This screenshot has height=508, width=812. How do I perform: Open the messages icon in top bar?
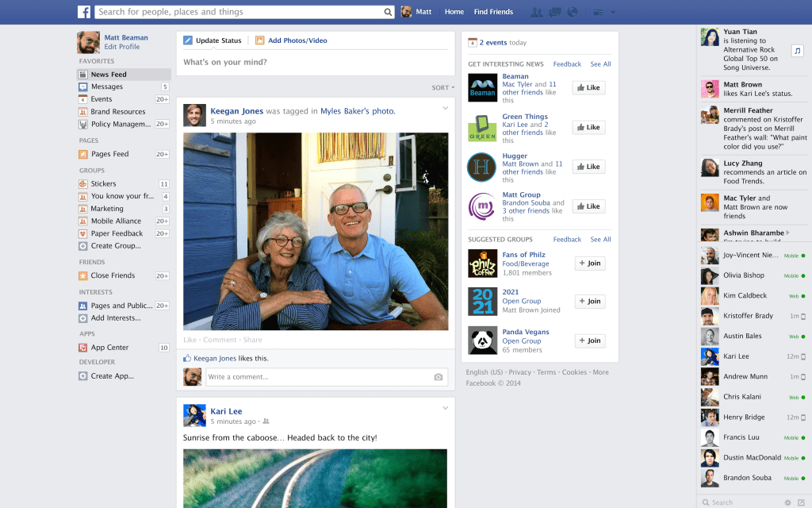(x=555, y=12)
